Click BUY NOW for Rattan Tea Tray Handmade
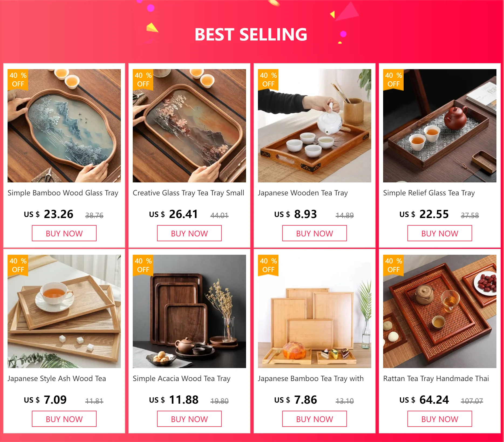The width and height of the screenshot is (504, 442). pyautogui.click(x=440, y=419)
